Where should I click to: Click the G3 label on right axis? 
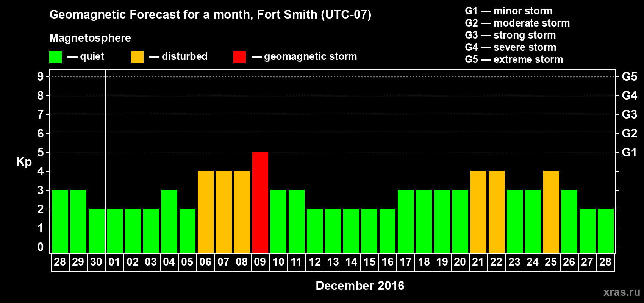tap(629, 114)
